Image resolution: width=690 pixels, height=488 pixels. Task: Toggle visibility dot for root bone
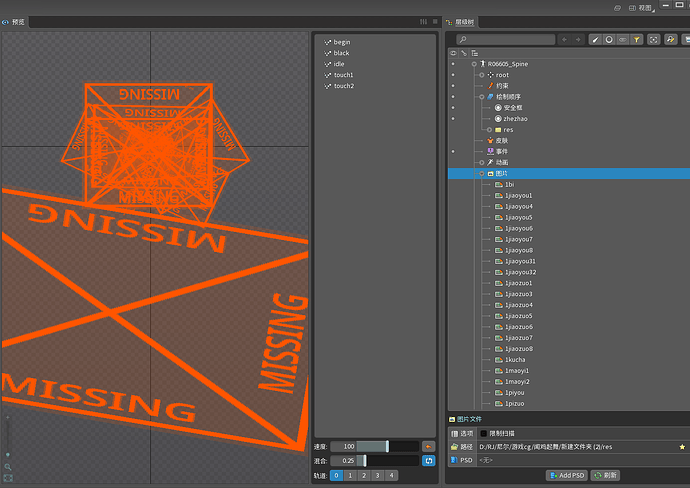[453, 75]
